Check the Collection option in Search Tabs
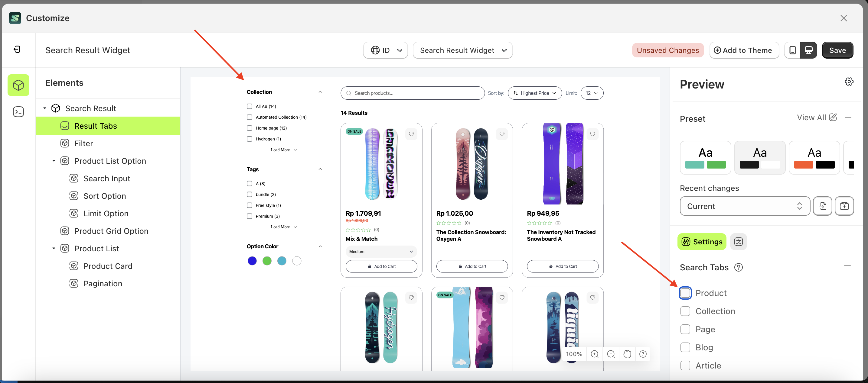Image resolution: width=868 pixels, height=383 pixels. point(685,311)
